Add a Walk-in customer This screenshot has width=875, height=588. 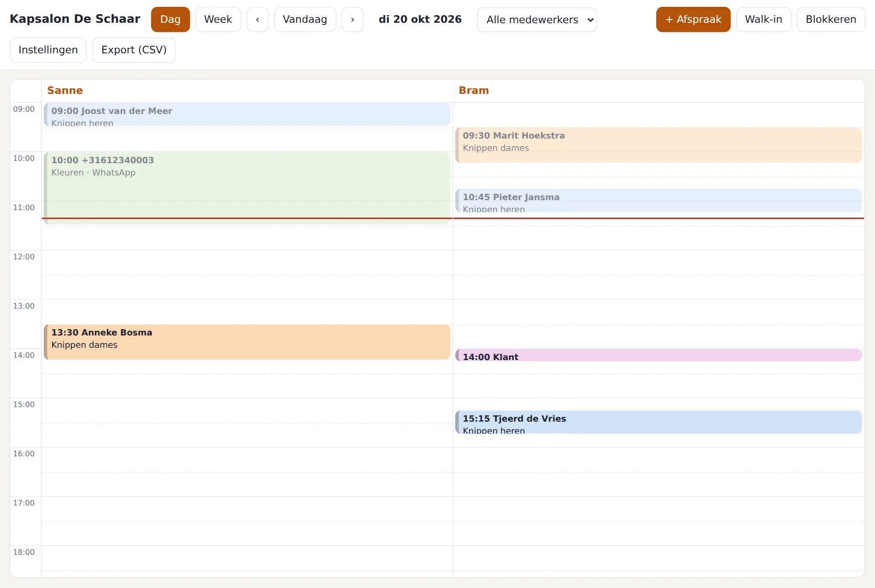click(764, 20)
